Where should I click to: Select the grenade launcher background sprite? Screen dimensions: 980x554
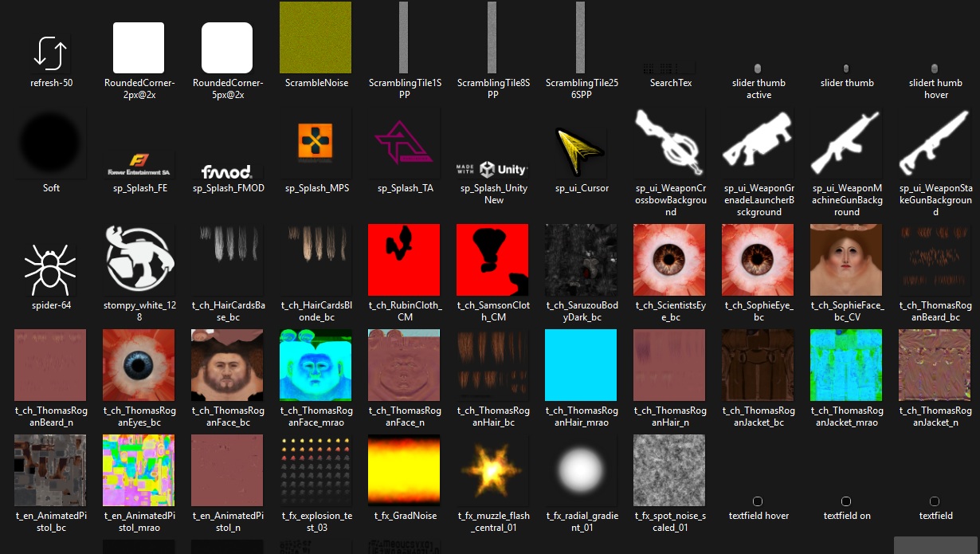(x=758, y=143)
